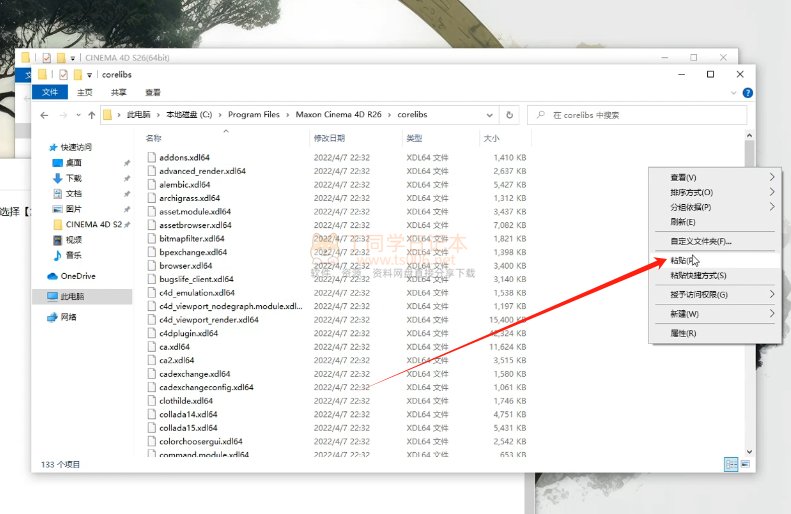Open 下载 folder in quick access
Screen dimensions: 791x514
point(74,178)
